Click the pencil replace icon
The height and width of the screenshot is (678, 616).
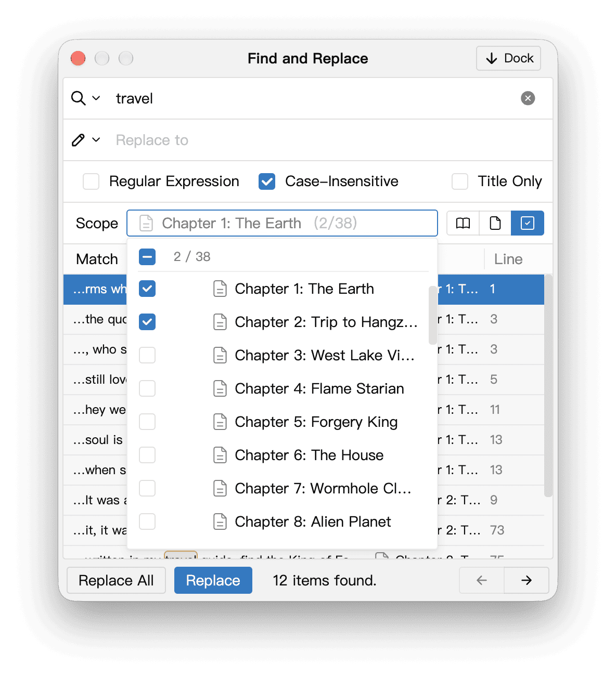pyautogui.click(x=78, y=140)
